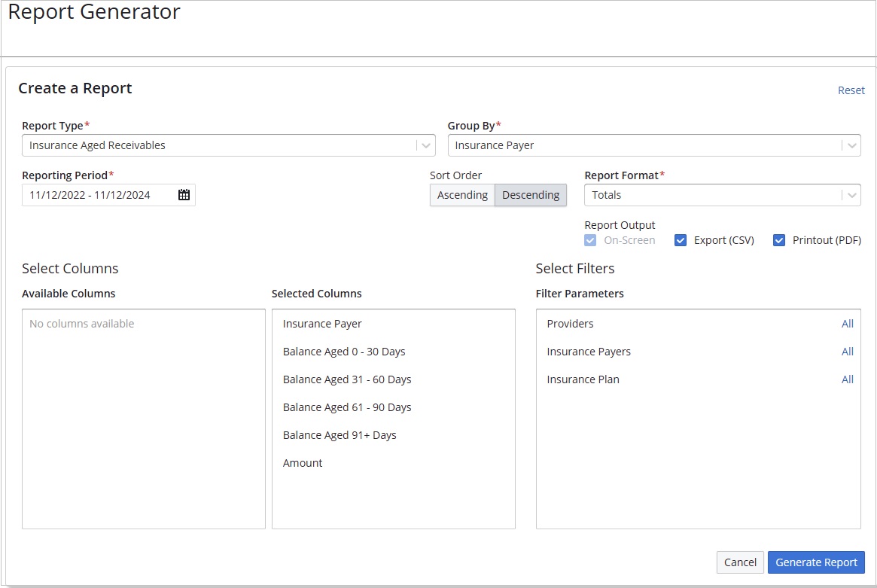Click All link next to Providers

(847, 324)
